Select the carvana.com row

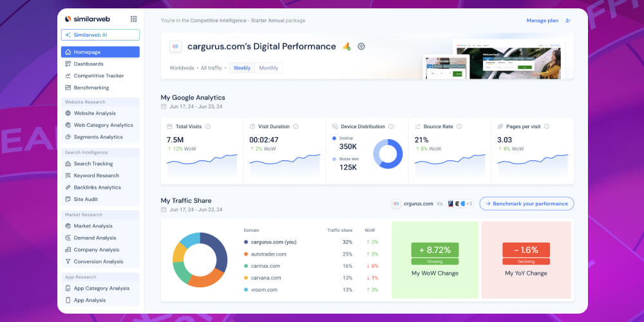[x=310, y=278]
